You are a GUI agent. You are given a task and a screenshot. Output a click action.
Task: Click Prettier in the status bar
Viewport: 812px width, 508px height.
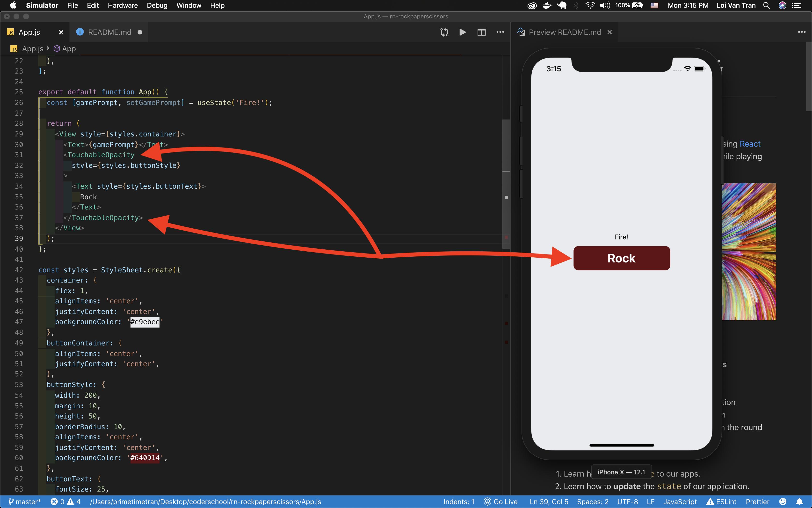click(x=758, y=502)
